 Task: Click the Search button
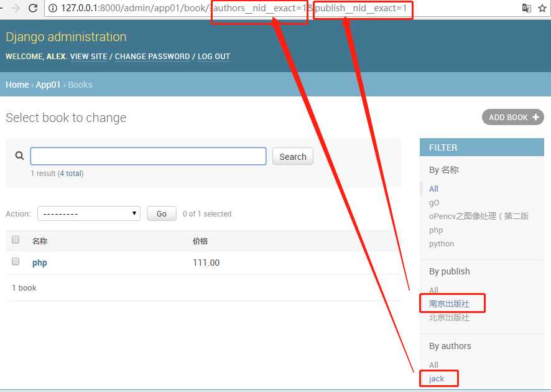click(293, 156)
